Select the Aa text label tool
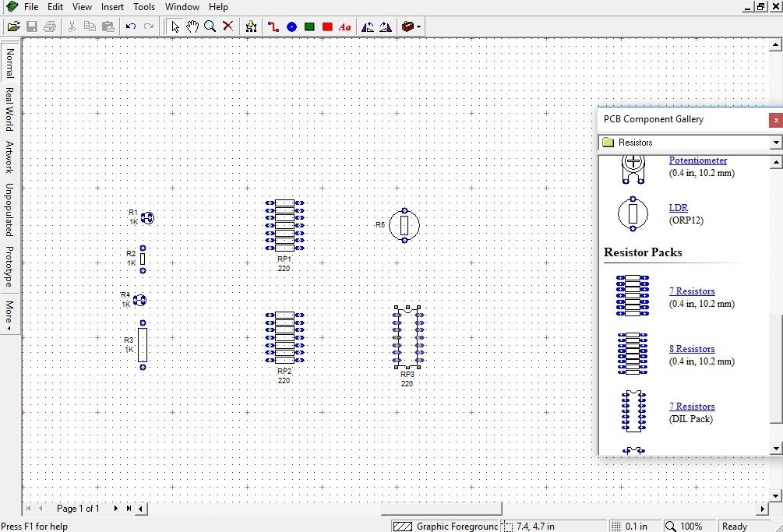 [345, 27]
